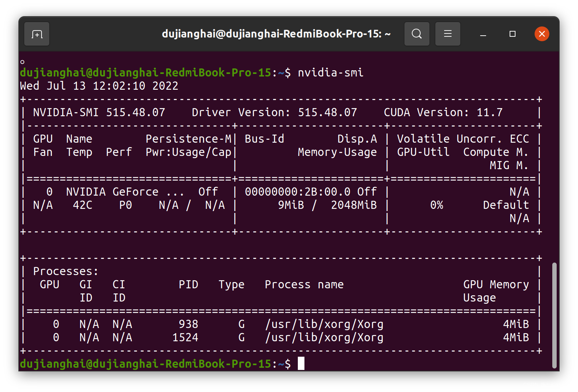
Task: Click the performance state 'P0'
Action: coord(125,205)
